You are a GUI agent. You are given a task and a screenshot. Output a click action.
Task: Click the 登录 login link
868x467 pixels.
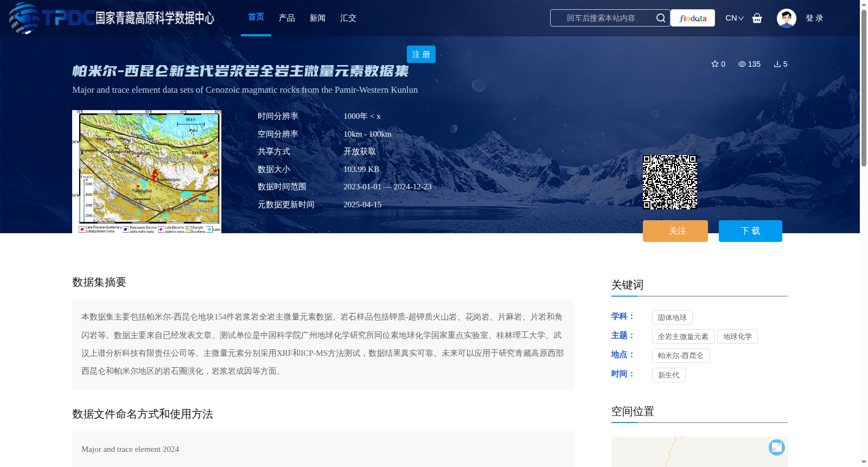click(814, 18)
